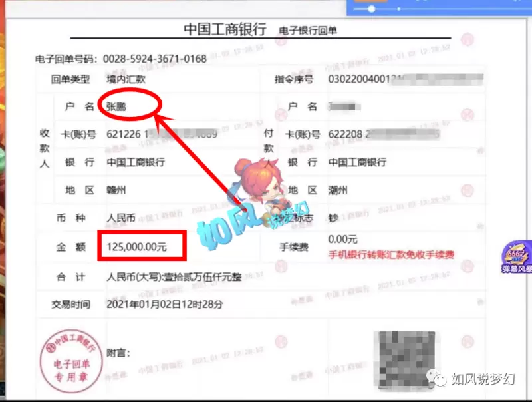
Task: Click the currency value 人民币
Action: click(121, 218)
